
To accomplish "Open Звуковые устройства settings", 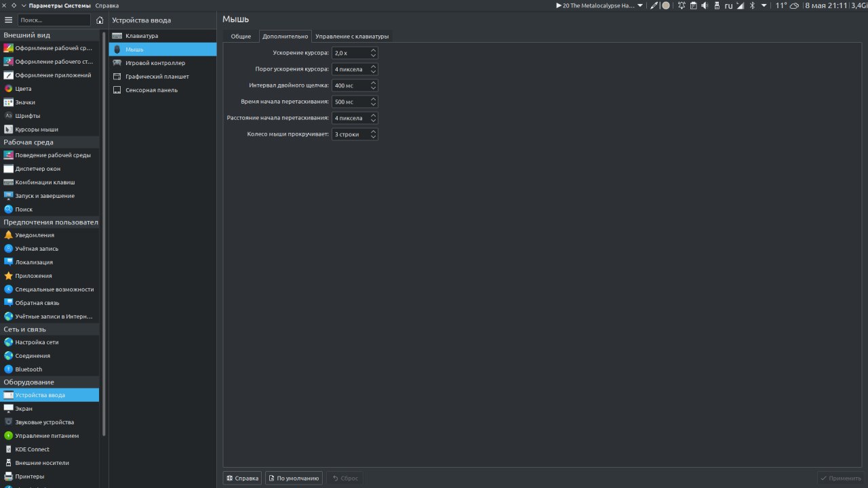I will pos(50,422).
